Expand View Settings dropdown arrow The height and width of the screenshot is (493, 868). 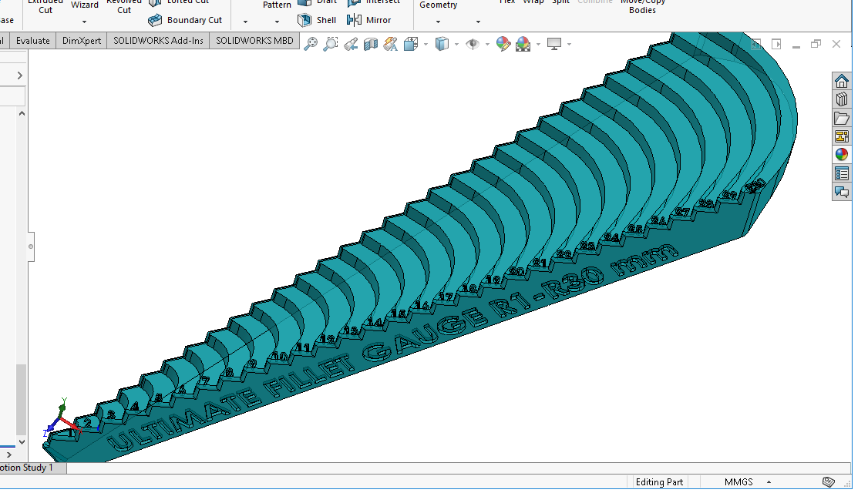(x=569, y=44)
